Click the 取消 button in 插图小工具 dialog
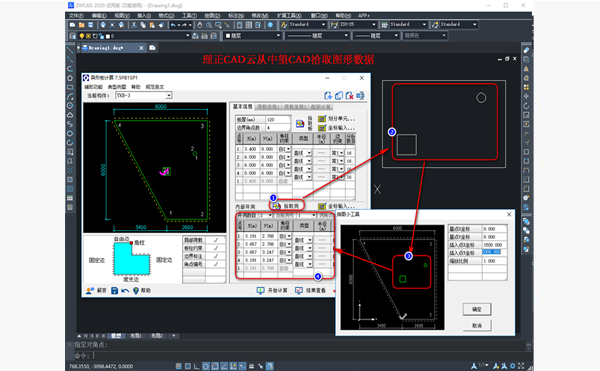 [477, 325]
